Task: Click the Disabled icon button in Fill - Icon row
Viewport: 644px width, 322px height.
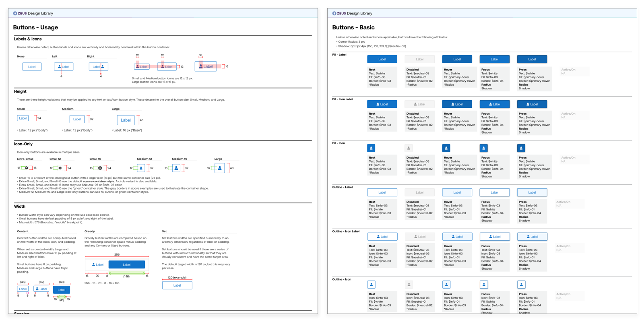Action: [409, 148]
